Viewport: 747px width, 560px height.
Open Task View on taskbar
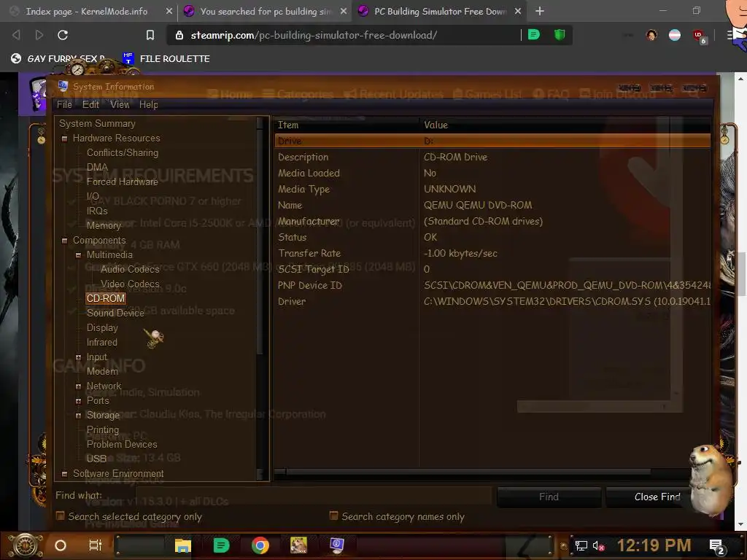click(x=96, y=545)
